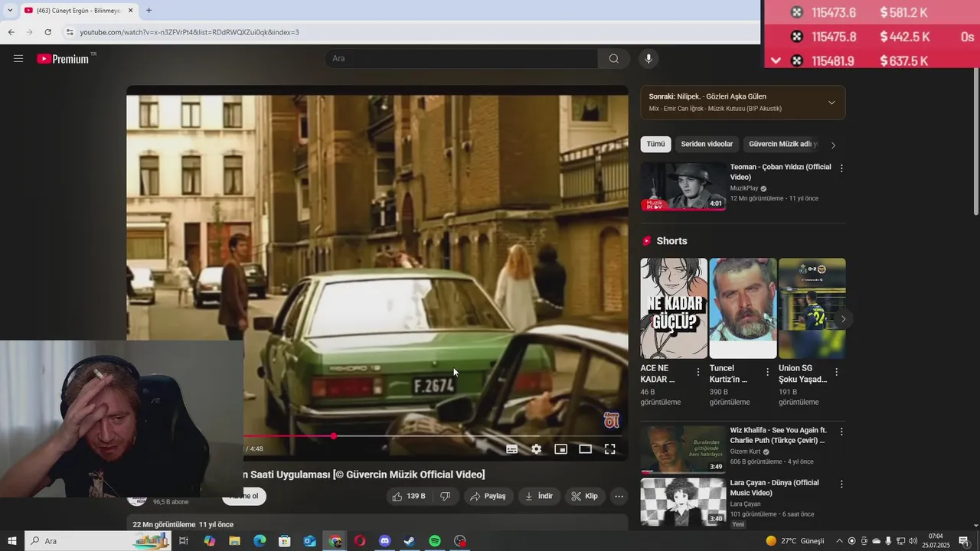
Task: Launch Copilot from the taskbar
Action: 210,541
